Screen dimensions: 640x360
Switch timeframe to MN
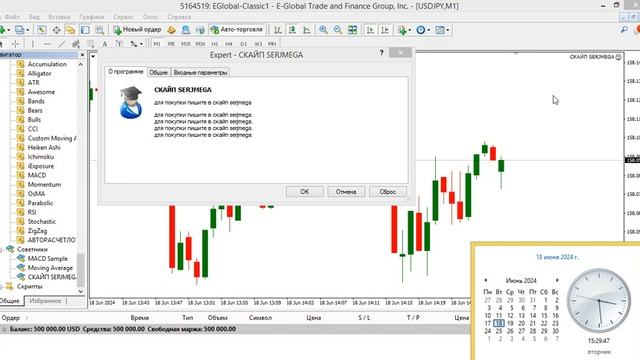tap(272, 44)
